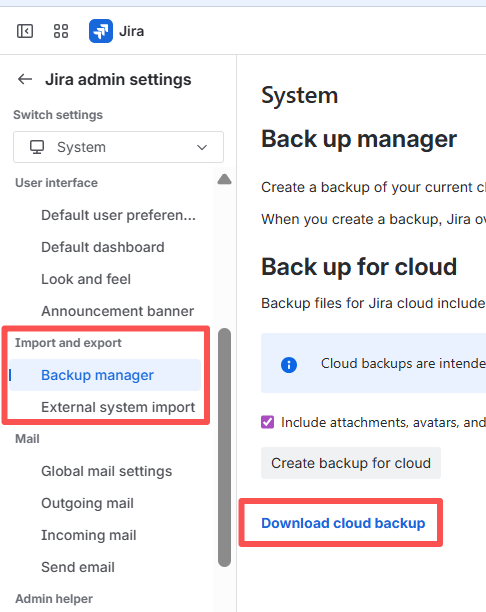Click the Switch settings label
Screen dimensions: 486x612
click(58, 115)
